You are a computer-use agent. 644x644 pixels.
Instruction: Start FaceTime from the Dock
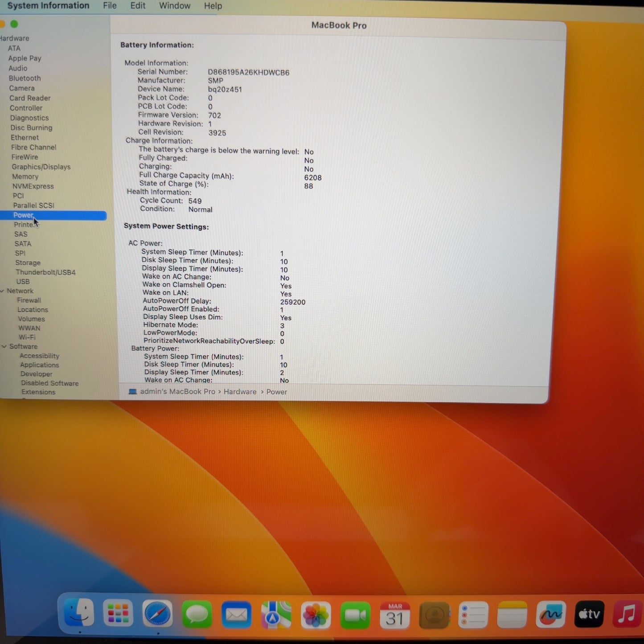[354, 614]
